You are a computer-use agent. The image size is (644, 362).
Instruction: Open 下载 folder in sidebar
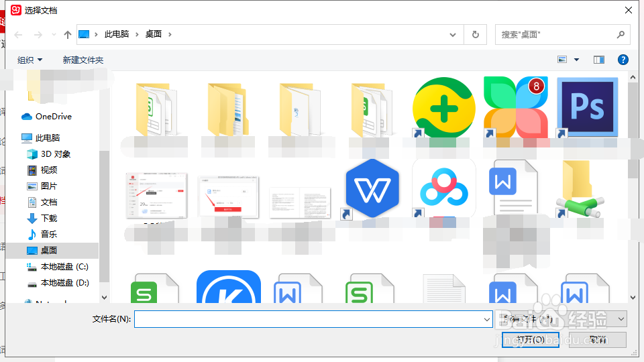click(42, 218)
